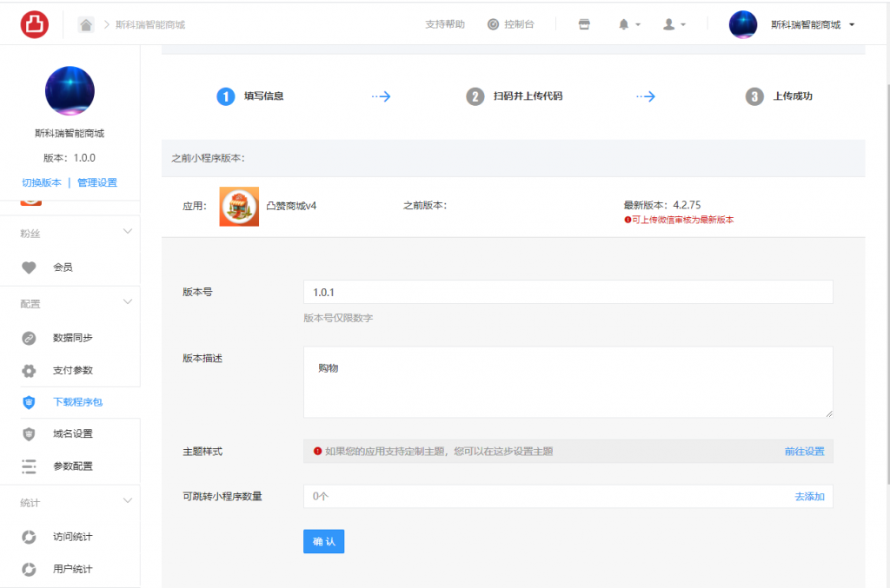Click the 可跳转小程序数量 field showing 0个
Image resolution: width=890 pixels, height=588 pixels.
pyautogui.click(x=568, y=496)
